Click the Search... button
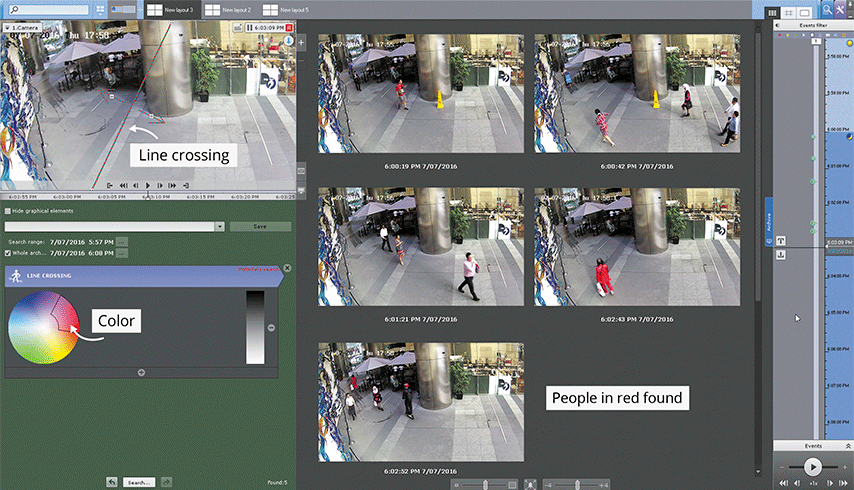The height and width of the screenshot is (490, 854). click(138, 482)
